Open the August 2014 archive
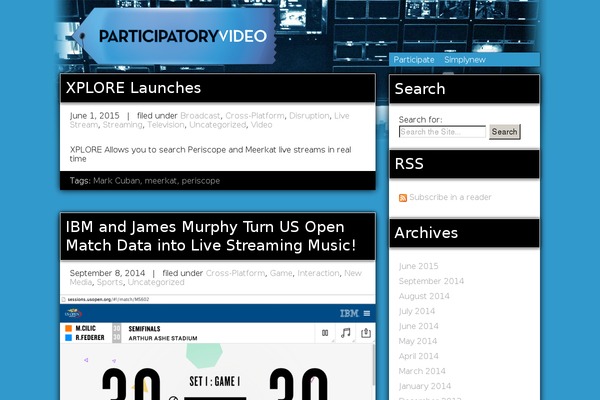600x400 pixels. point(424,296)
